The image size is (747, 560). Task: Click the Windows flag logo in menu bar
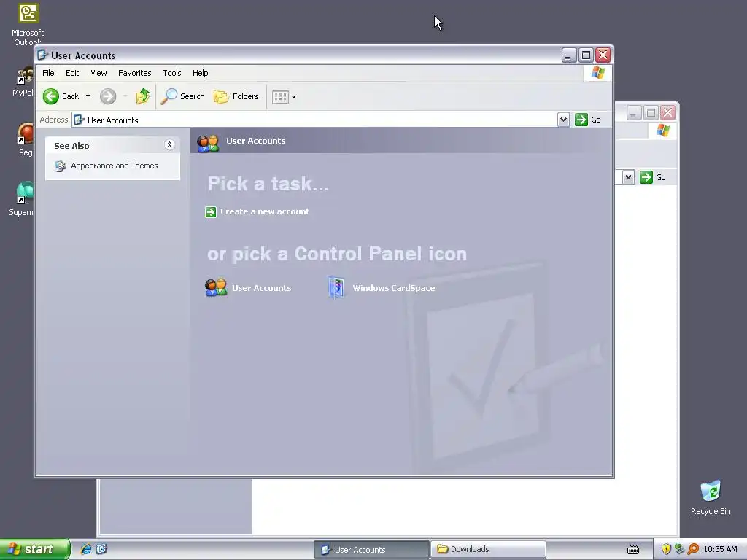pos(598,73)
